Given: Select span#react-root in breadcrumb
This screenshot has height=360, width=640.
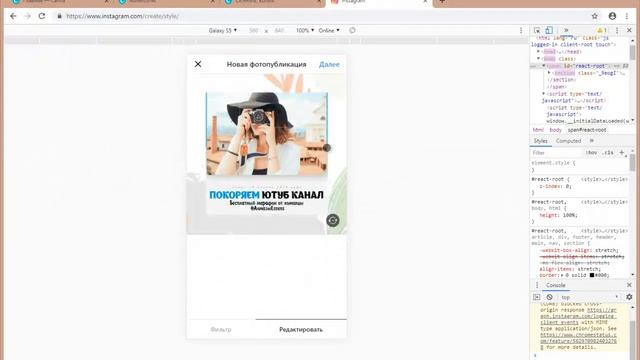Looking at the screenshot, I should (x=587, y=130).
